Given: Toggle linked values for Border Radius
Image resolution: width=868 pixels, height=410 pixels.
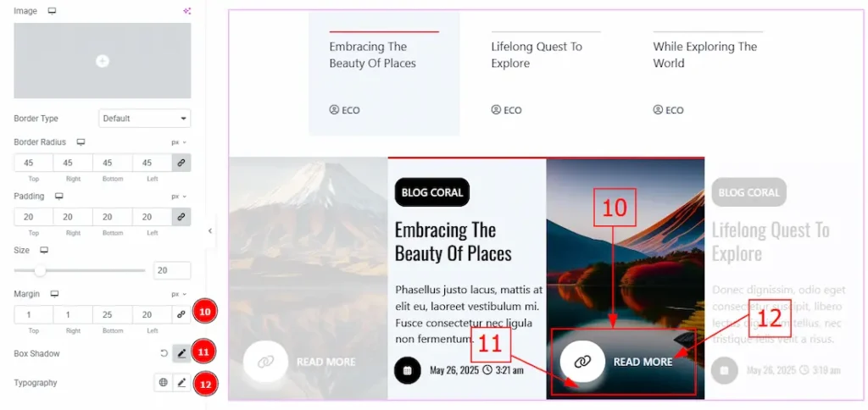Looking at the screenshot, I should tap(181, 163).
